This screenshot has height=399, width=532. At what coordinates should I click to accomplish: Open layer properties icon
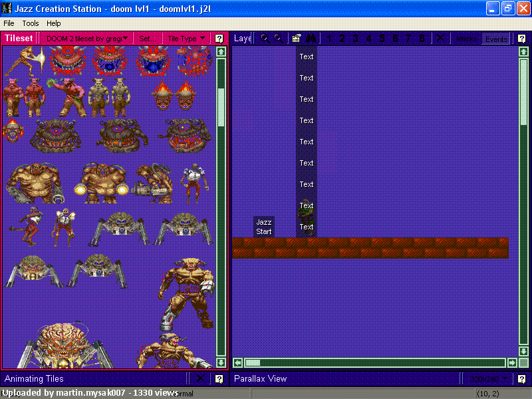tap(296, 39)
